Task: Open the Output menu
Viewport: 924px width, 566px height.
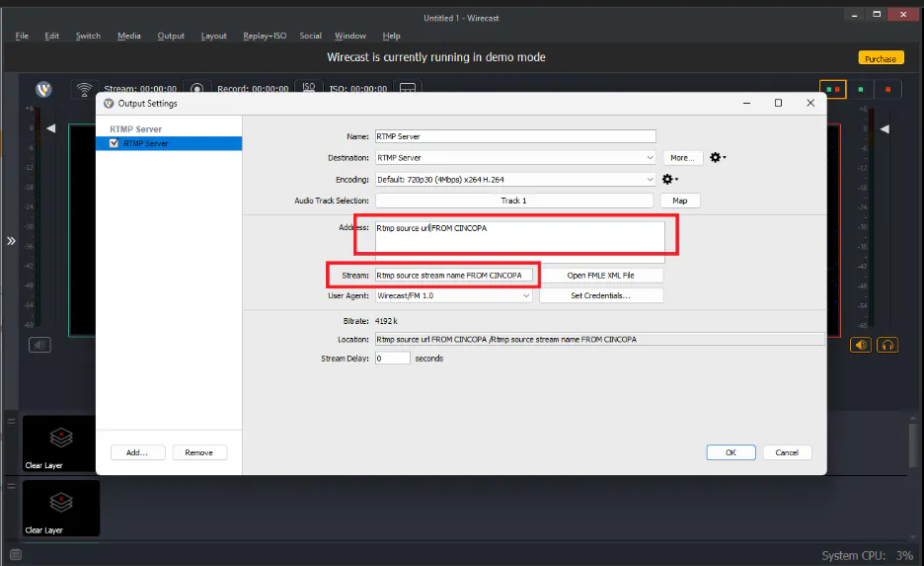Action: [x=171, y=36]
